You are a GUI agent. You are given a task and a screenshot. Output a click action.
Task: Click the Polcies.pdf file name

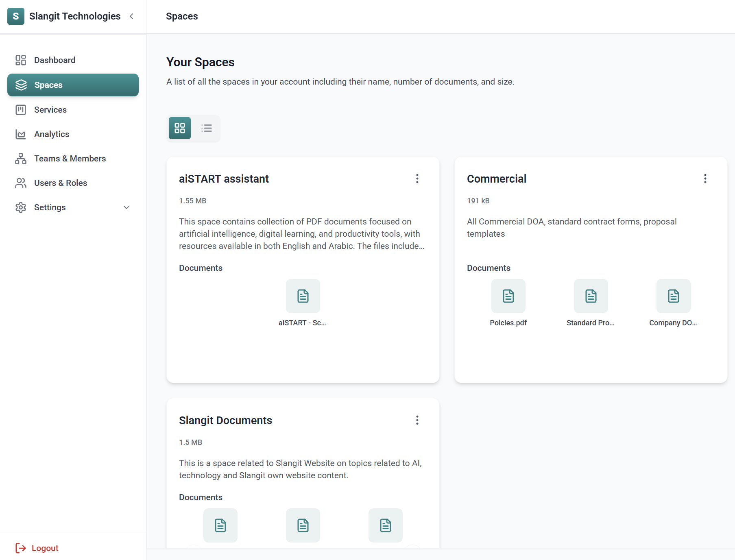click(508, 323)
